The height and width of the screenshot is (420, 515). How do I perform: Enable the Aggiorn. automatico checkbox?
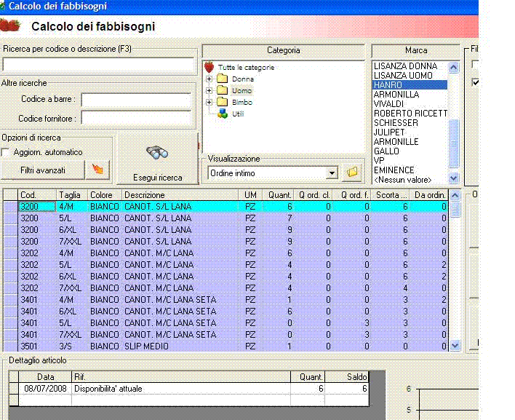pos(7,152)
